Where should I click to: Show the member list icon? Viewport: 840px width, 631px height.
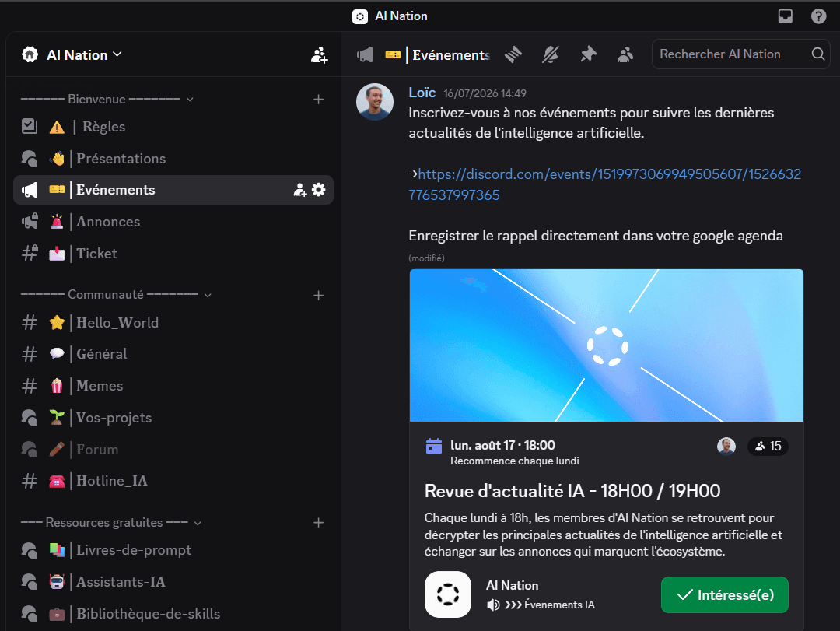tap(625, 54)
